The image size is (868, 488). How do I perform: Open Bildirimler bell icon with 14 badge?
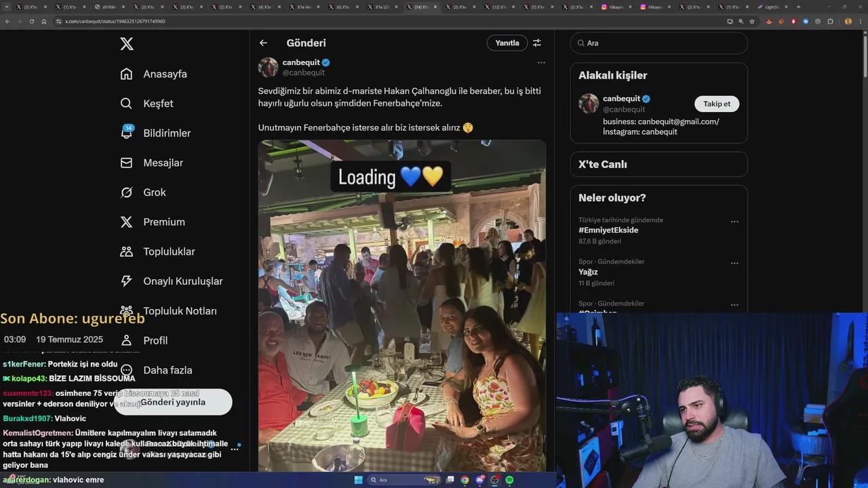[x=126, y=132]
